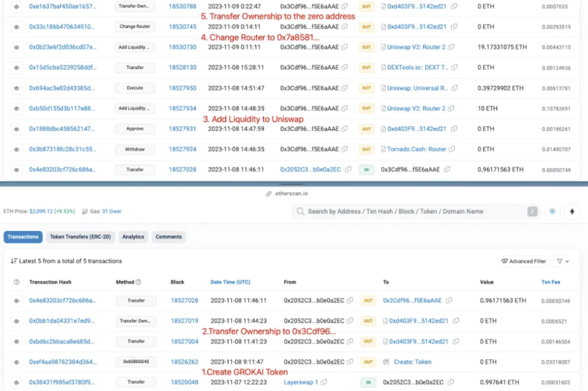Open the filter funnel dropdown
Viewport: 588px width, 391px height.
(x=563, y=261)
